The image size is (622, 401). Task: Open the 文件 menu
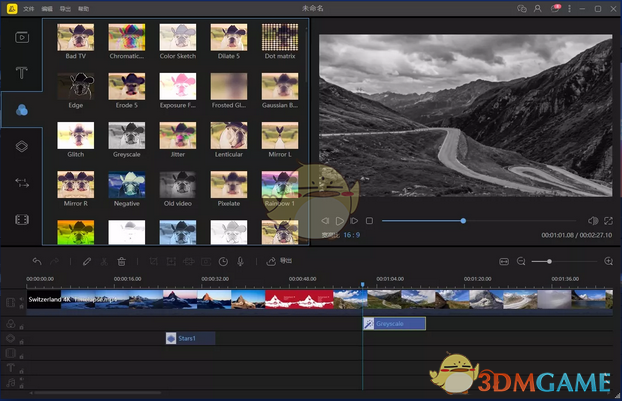[29, 8]
